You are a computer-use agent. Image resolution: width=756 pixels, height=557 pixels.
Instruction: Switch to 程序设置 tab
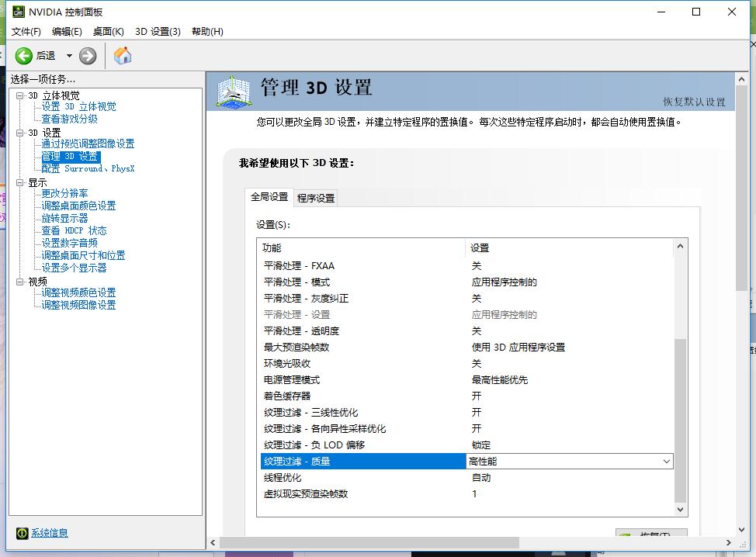click(x=316, y=198)
